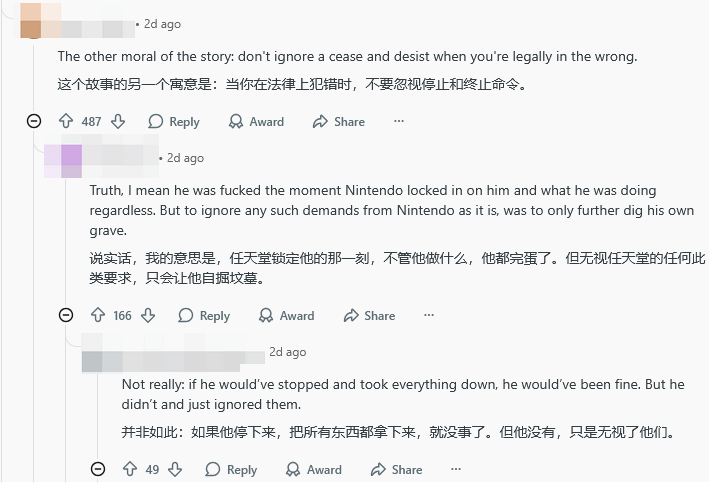Share the comment with 166 votes
This screenshot has width=709, height=482.
pyautogui.click(x=369, y=315)
